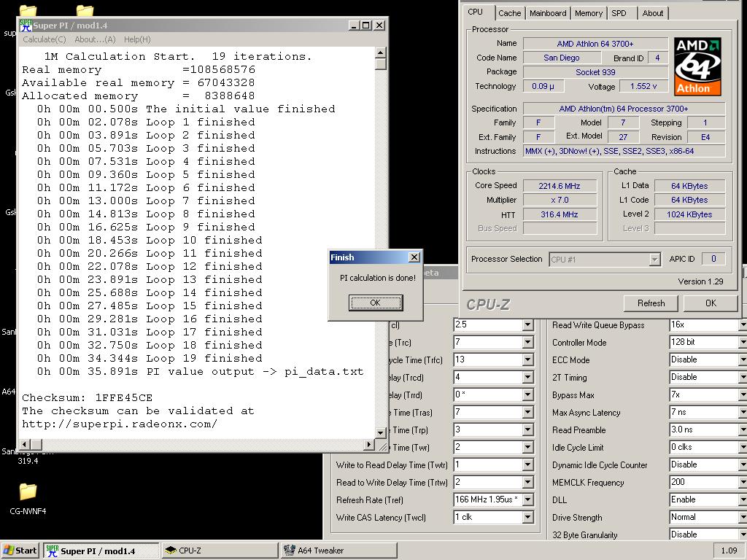Image resolution: width=747 pixels, height=560 pixels.
Task: Expand the Write to Read Delay Time (Twtr) dropdown
Action: (527, 464)
